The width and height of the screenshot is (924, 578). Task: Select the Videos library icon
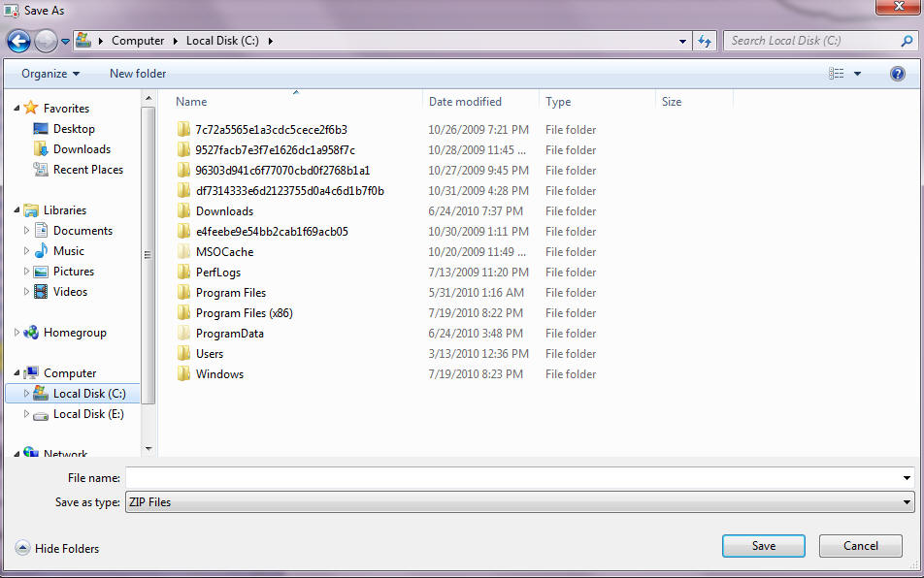[41, 291]
